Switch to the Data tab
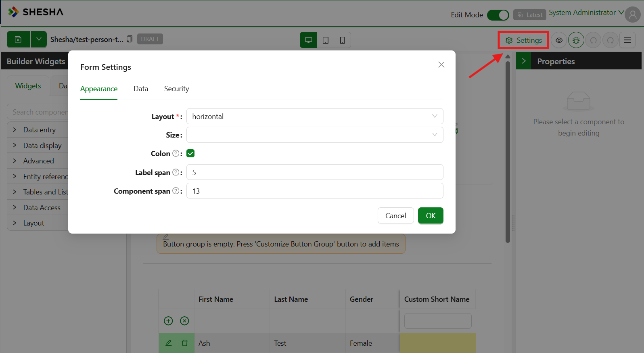Image resolution: width=644 pixels, height=353 pixels. coord(141,89)
